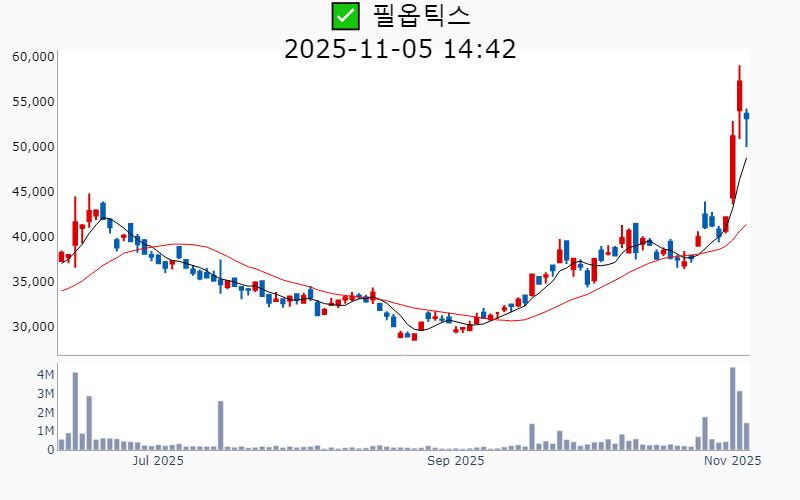Click the 50,000 price axis label

[x=33, y=147]
